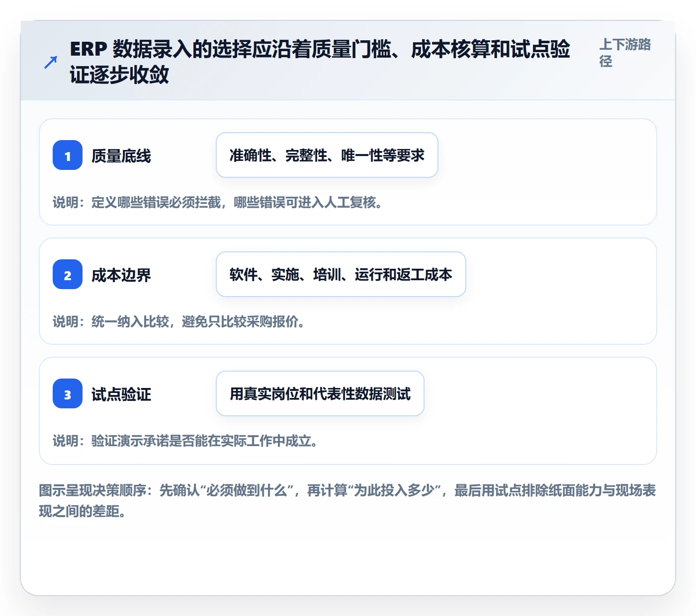Click the 用真实岗位和代表性数据测试 chip
This screenshot has width=696, height=616.
pos(320,393)
